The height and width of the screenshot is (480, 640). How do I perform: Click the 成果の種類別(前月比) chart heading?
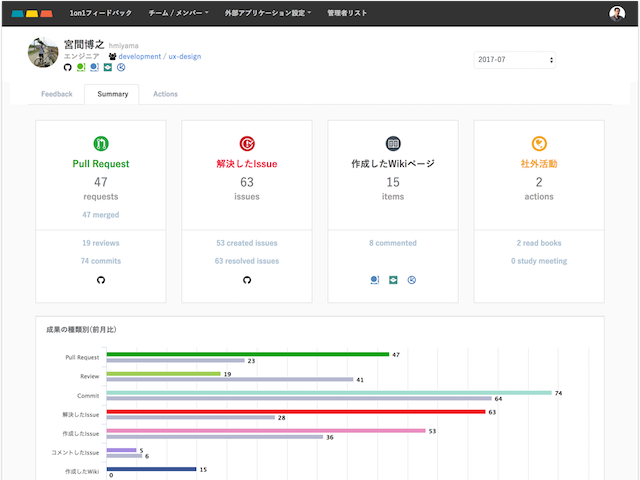(81, 329)
